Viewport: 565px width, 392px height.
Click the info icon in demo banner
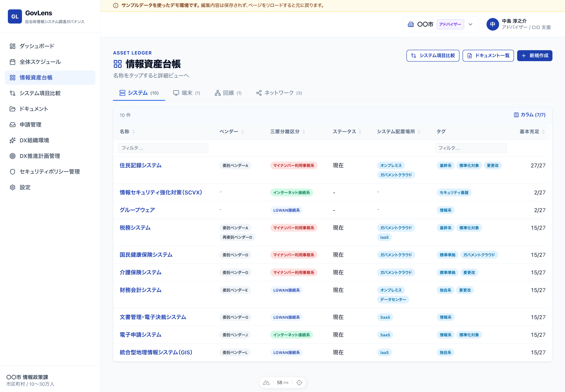pos(116,5)
